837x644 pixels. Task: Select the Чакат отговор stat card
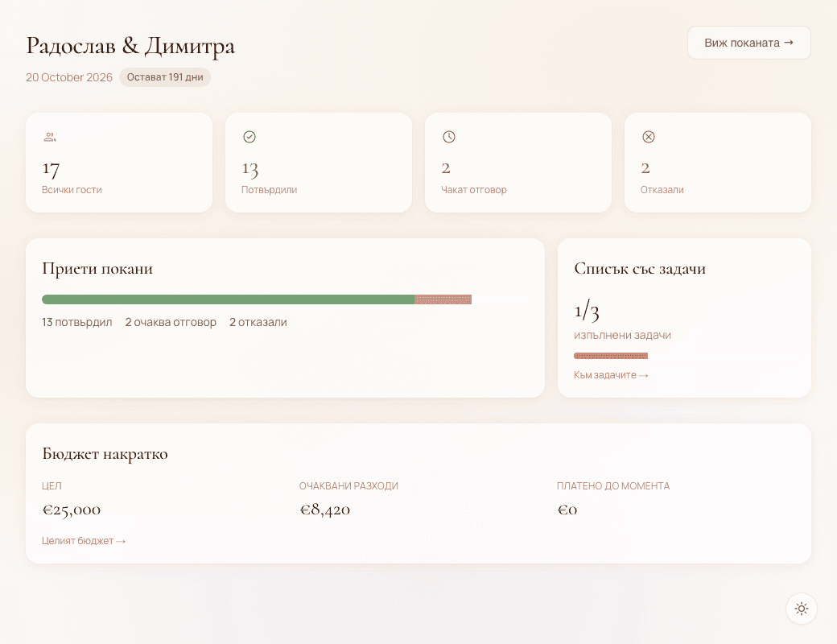(x=518, y=163)
